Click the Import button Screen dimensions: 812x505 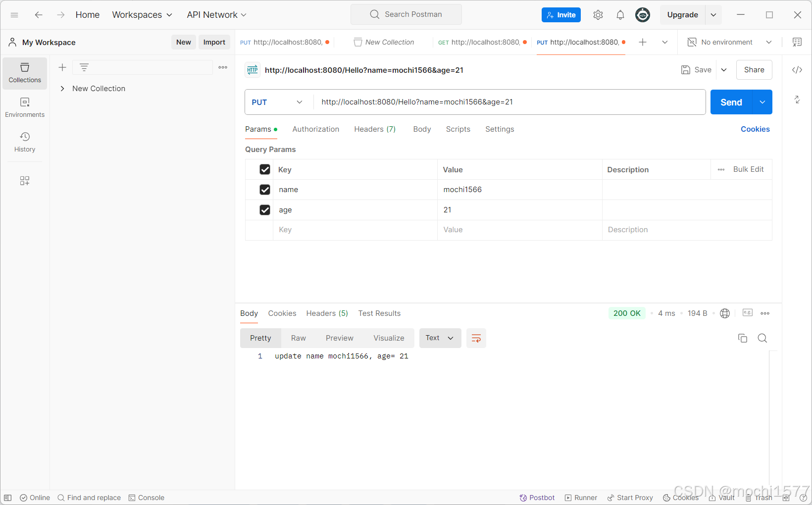(x=214, y=42)
